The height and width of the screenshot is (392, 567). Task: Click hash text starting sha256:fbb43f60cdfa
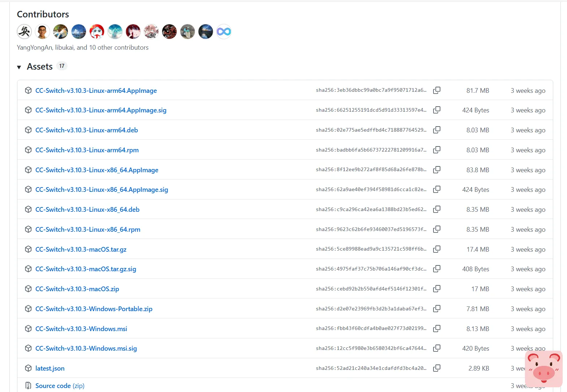coord(371,328)
